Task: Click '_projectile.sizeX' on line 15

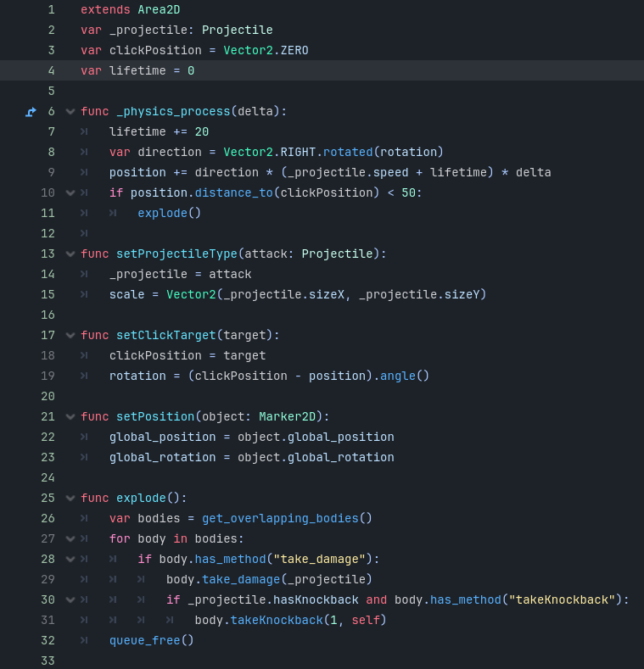Action: (283, 294)
